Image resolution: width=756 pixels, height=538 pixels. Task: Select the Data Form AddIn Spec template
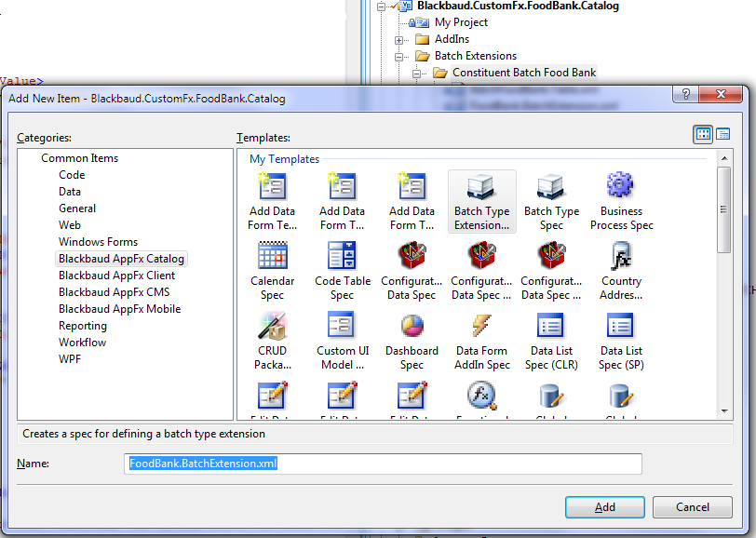[x=481, y=342]
